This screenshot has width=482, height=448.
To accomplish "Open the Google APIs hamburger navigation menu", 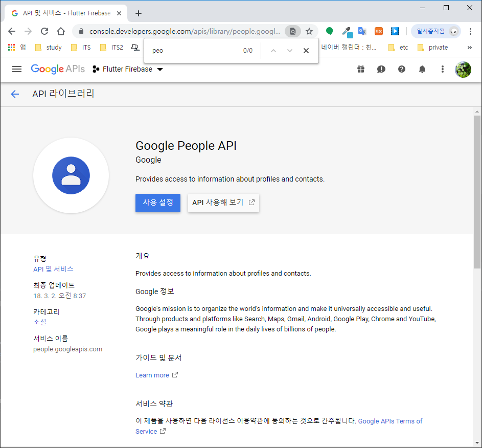I will [17, 69].
